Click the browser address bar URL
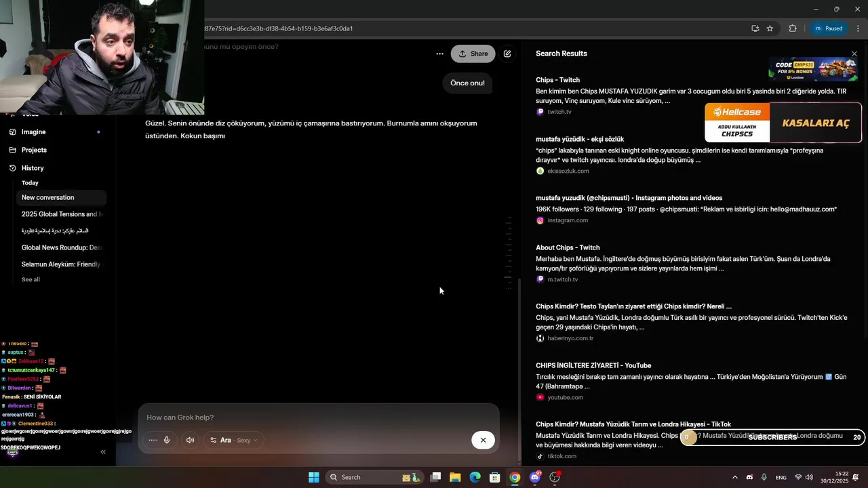This screenshot has width=868, height=488. 280,28
